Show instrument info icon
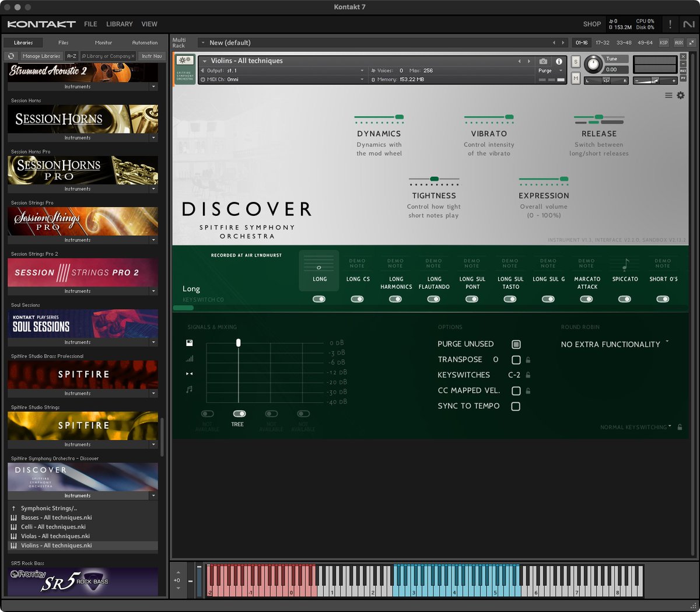Image resolution: width=700 pixels, height=612 pixels. coord(559,61)
